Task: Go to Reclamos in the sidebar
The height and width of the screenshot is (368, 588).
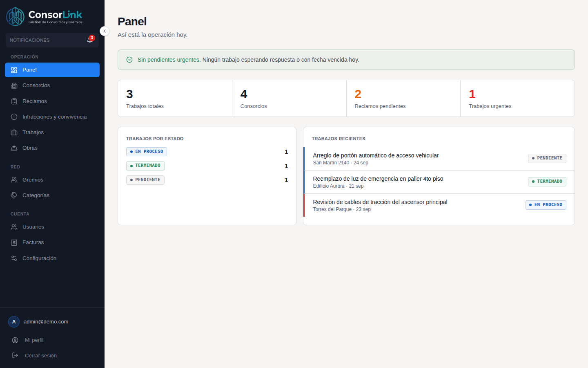Action: coord(52,101)
